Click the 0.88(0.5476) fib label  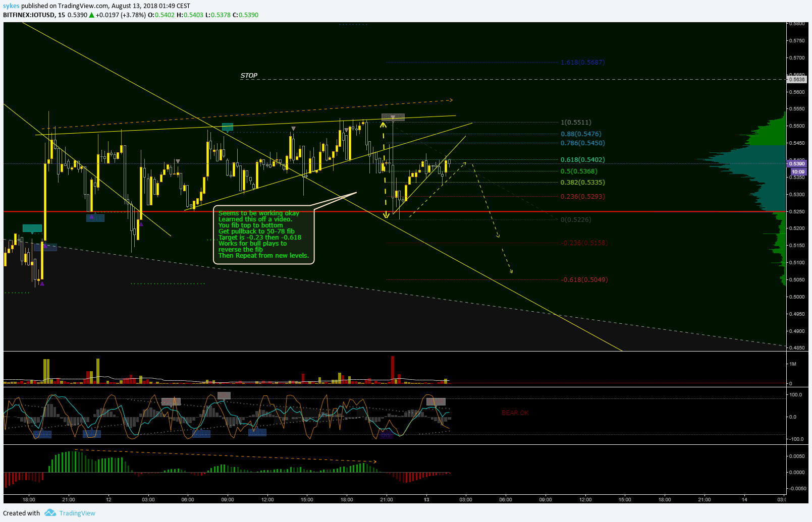pyautogui.click(x=581, y=134)
